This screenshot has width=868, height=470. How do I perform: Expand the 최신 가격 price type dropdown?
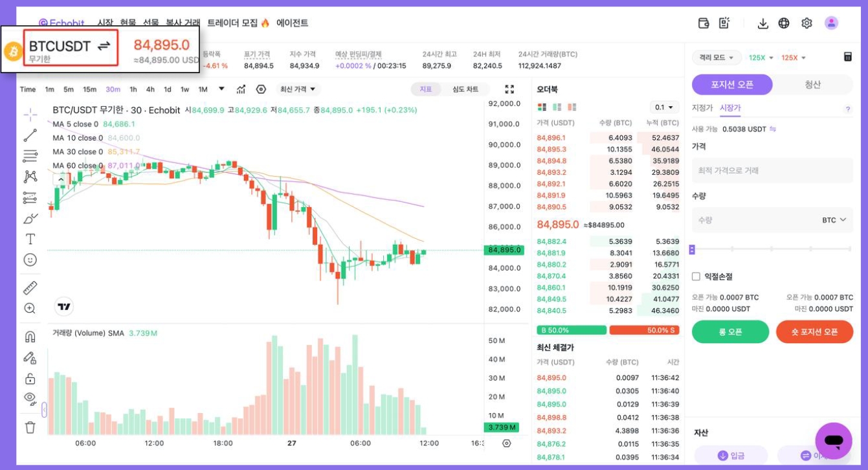coord(298,89)
